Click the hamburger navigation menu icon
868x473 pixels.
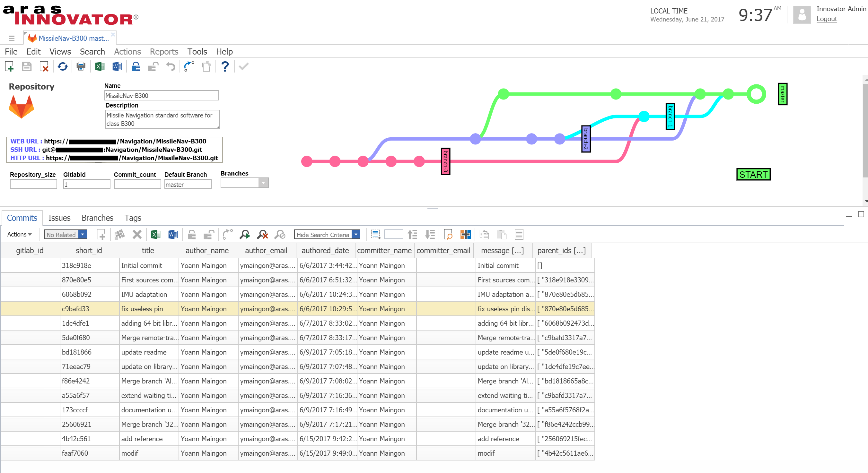[x=12, y=39]
